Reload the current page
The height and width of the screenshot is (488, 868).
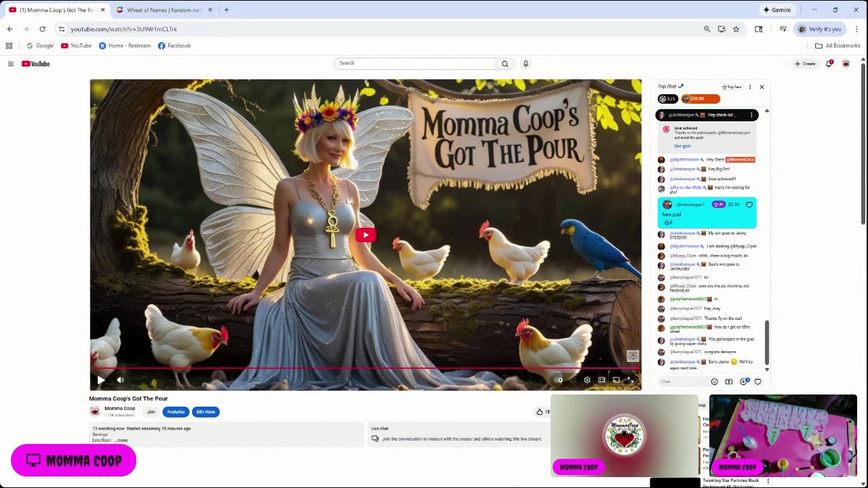[42, 29]
